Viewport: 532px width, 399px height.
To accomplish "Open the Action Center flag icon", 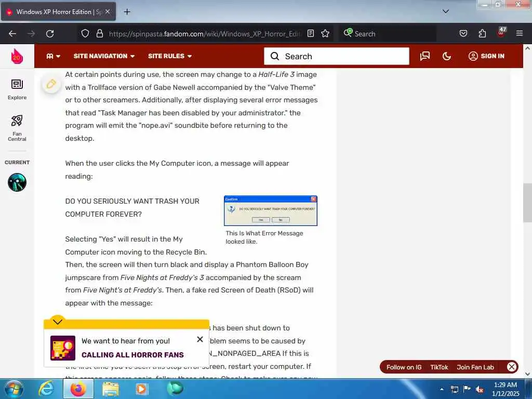I will point(467,389).
